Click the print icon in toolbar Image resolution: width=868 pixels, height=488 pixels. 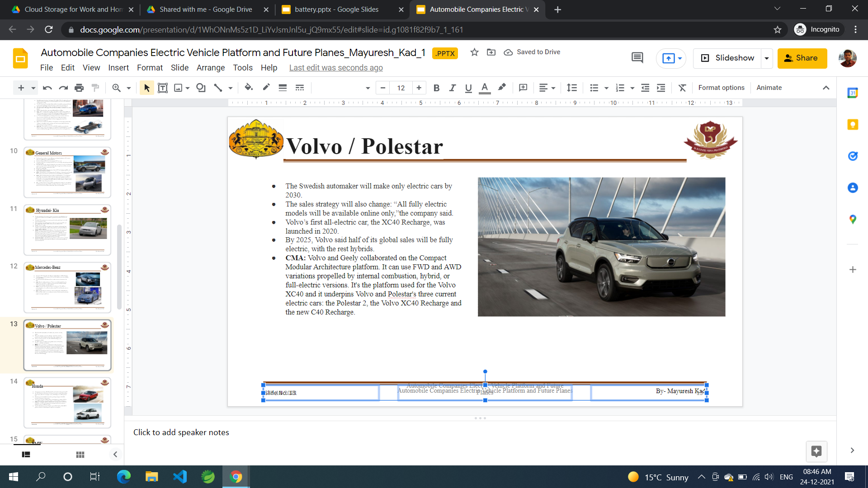[79, 88]
